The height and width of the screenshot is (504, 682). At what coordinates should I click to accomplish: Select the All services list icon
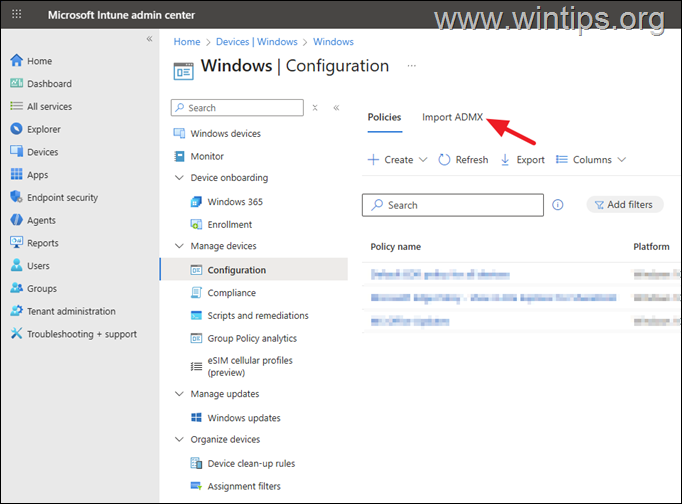(17, 106)
